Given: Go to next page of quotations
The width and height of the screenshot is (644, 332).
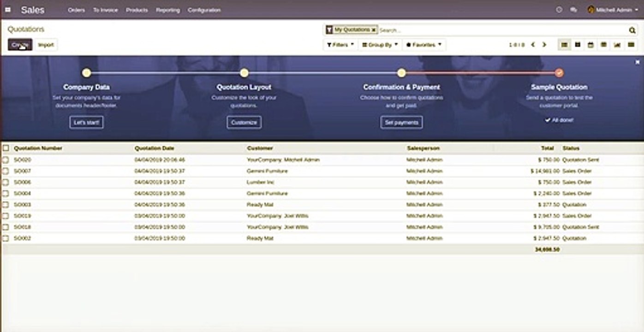Looking at the screenshot, I should (x=544, y=45).
